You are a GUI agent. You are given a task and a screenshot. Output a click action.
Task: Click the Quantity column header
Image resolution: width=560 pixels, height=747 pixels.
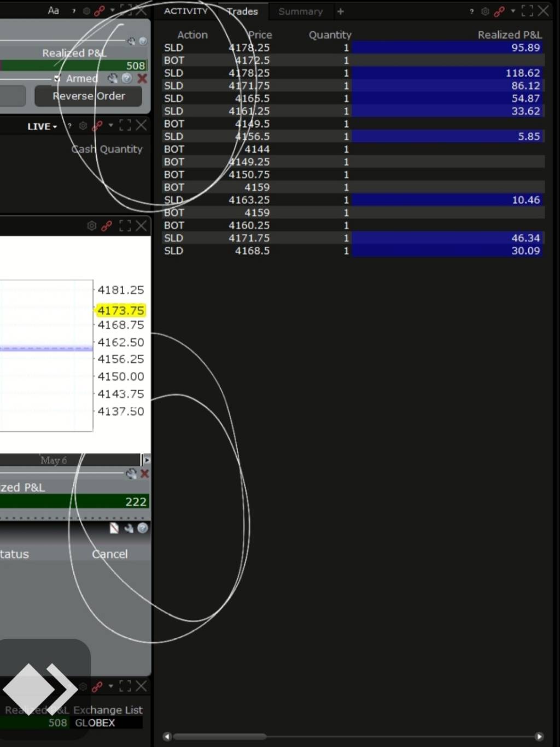point(330,35)
